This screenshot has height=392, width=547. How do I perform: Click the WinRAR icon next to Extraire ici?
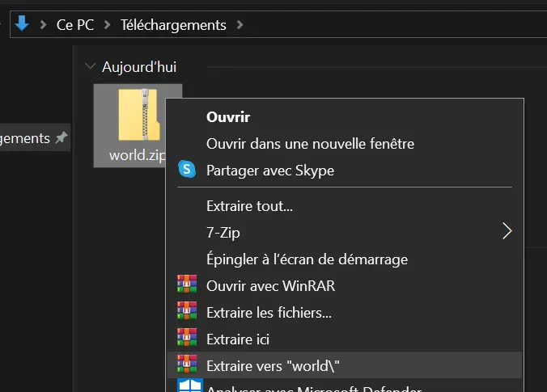coord(187,339)
